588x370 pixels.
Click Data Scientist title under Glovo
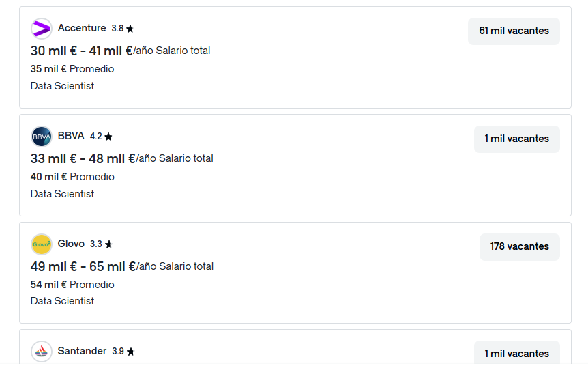pos(62,301)
